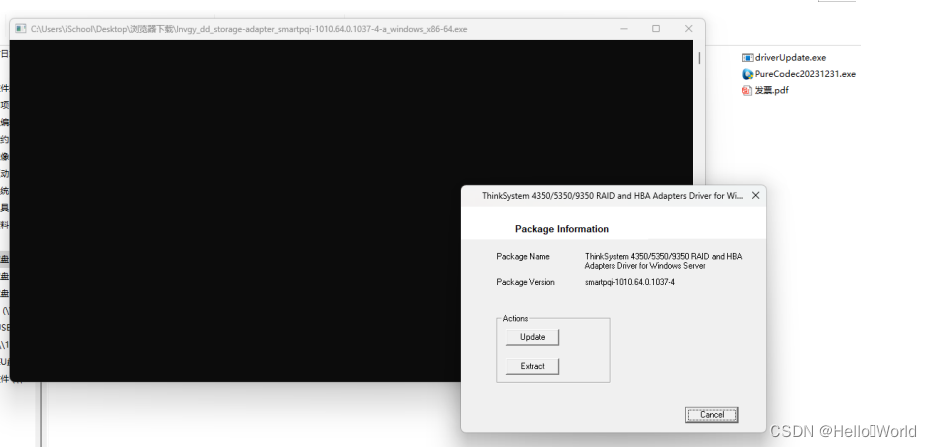The image size is (932, 447).
Task: Click the console window title bar icon
Action: [x=20, y=29]
